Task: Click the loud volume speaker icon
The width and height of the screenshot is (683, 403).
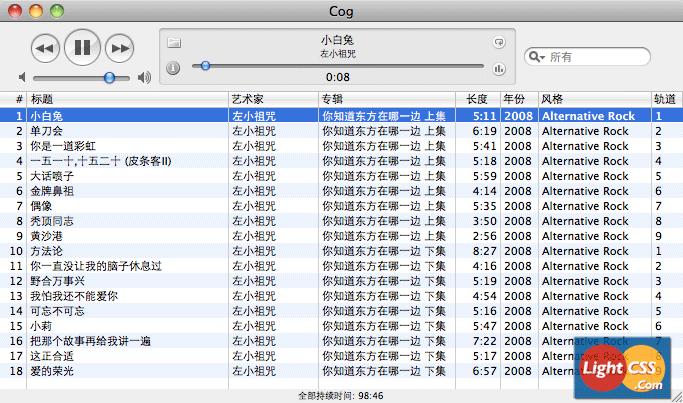Action: pyautogui.click(x=144, y=78)
